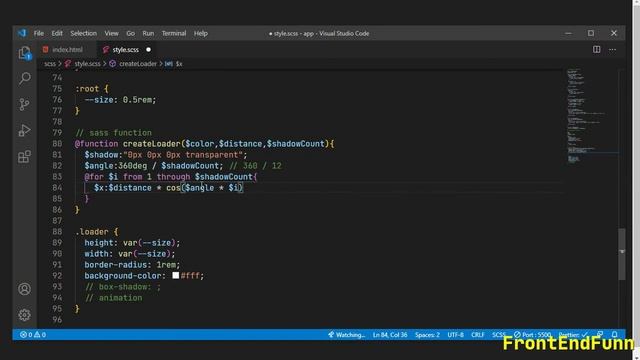Open the Manage gear icon
This screenshot has width=640, height=360.
coord(24,315)
